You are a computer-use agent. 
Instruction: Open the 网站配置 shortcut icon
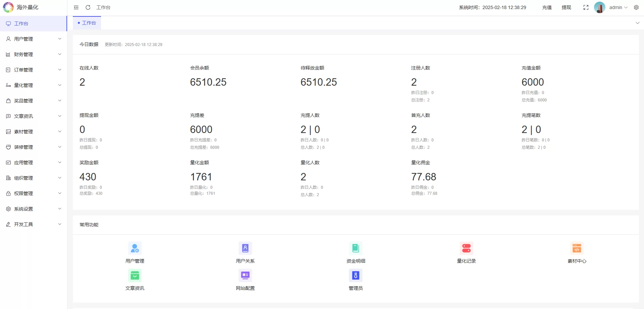(245, 276)
